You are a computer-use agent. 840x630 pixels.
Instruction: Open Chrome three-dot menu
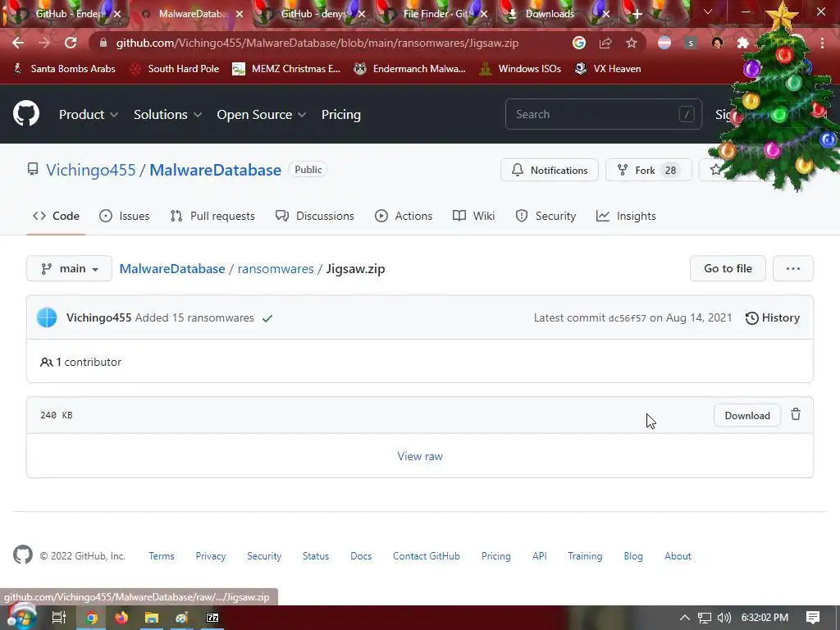[x=822, y=43]
